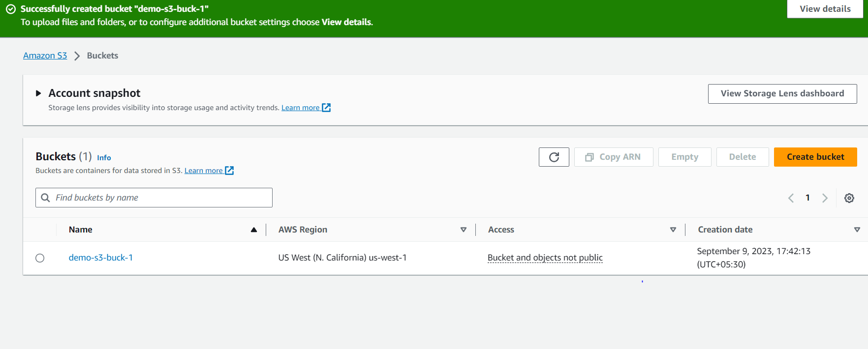Sort by Name ascending arrow
Image resolution: width=868 pixels, height=349 pixels.
click(254, 230)
